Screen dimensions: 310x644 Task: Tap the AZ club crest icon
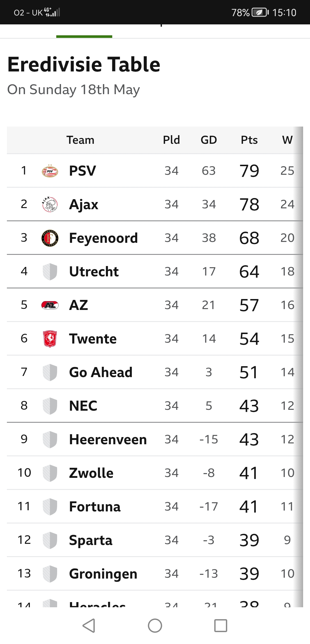click(x=50, y=305)
